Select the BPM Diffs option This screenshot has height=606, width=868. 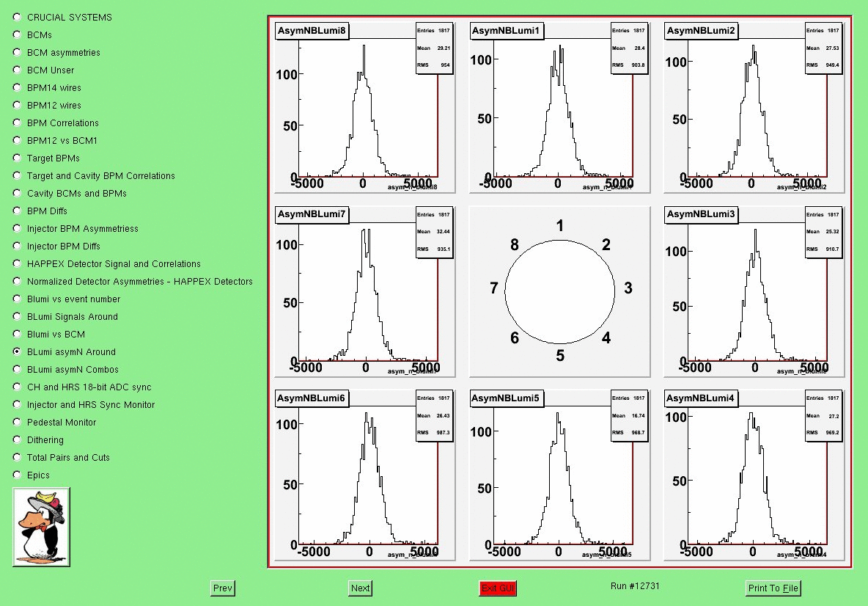click(x=17, y=211)
